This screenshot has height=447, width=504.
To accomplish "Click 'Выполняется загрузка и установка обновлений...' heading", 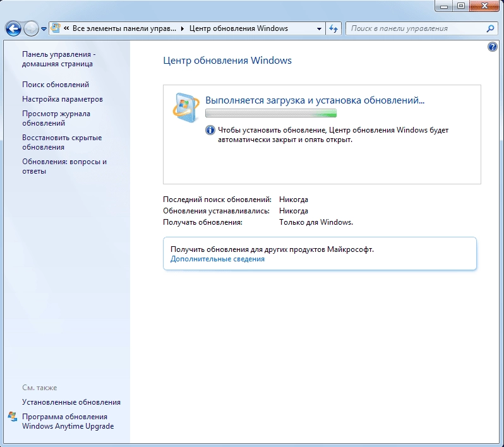I will [x=315, y=100].
